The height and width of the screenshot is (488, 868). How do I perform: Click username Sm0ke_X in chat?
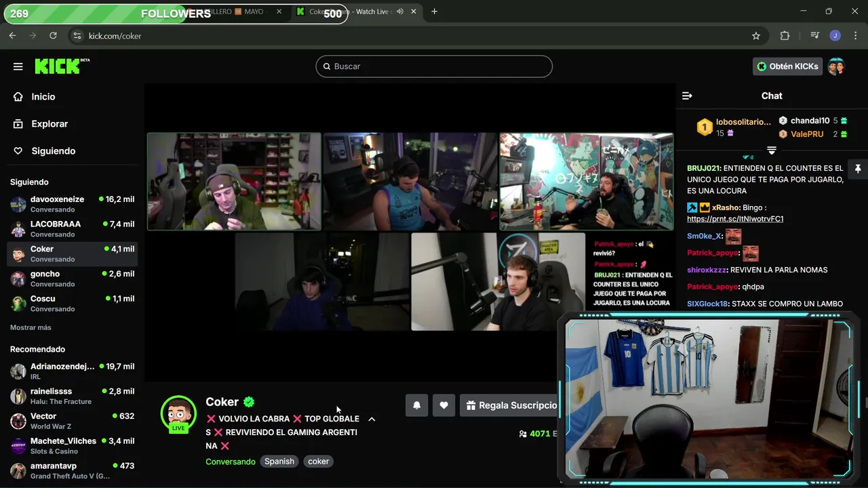(705, 236)
